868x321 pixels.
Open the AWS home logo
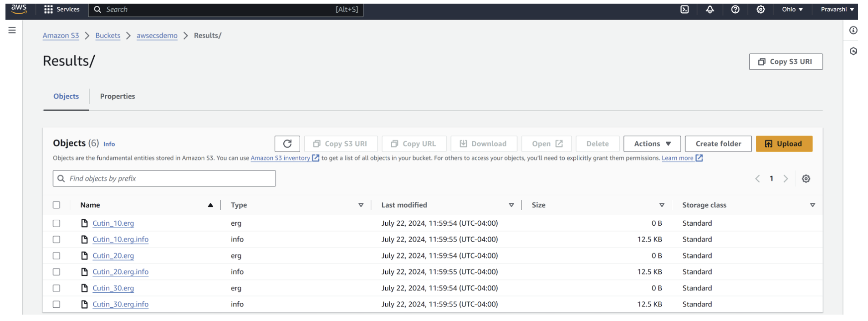19,9
